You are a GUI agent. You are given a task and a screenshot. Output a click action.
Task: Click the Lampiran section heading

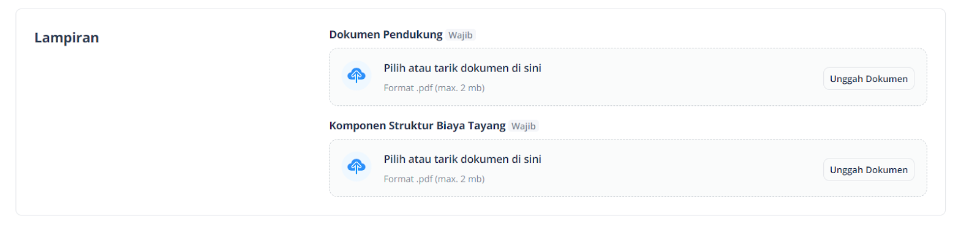(x=67, y=38)
